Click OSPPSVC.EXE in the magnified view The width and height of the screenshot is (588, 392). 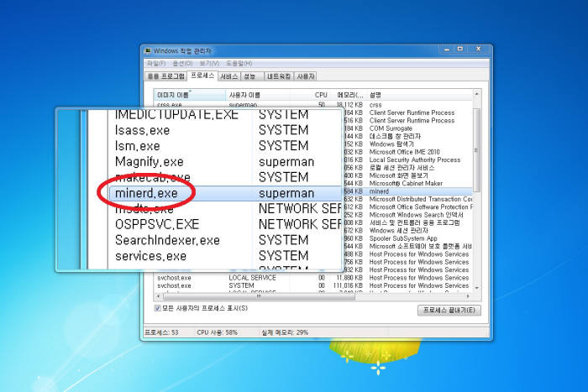(x=157, y=224)
